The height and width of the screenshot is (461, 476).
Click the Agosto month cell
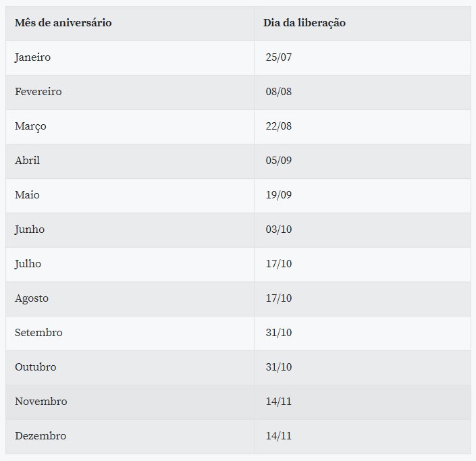[x=32, y=298]
